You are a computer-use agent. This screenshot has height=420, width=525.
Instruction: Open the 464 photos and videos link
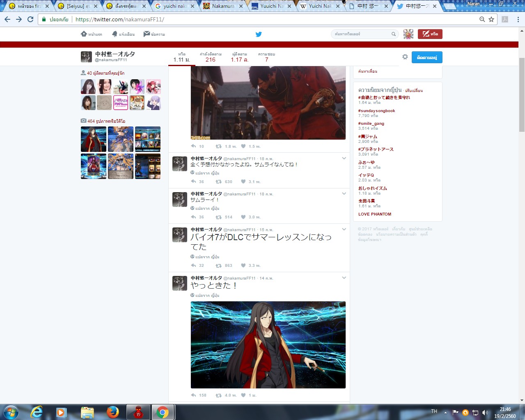pos(106,121)
